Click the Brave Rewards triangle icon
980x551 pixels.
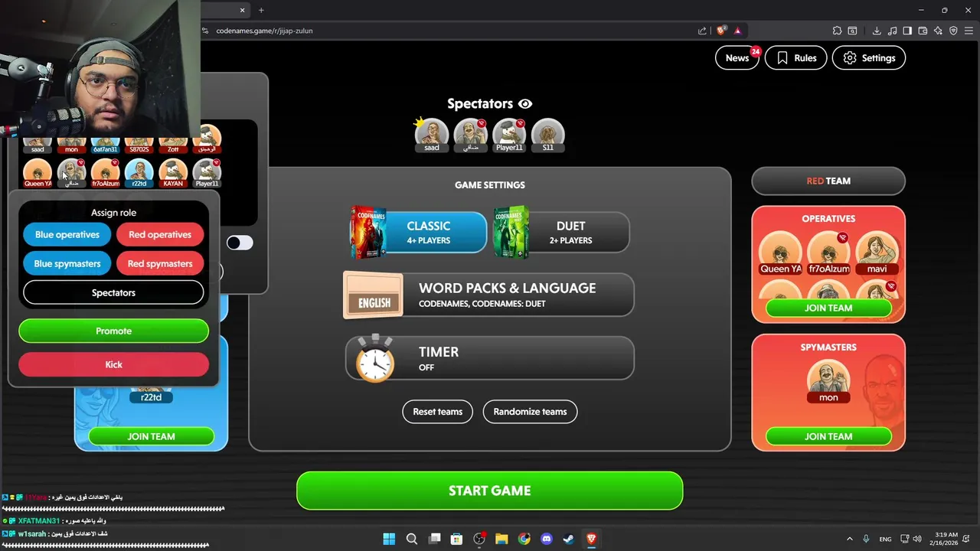[737, 31]
